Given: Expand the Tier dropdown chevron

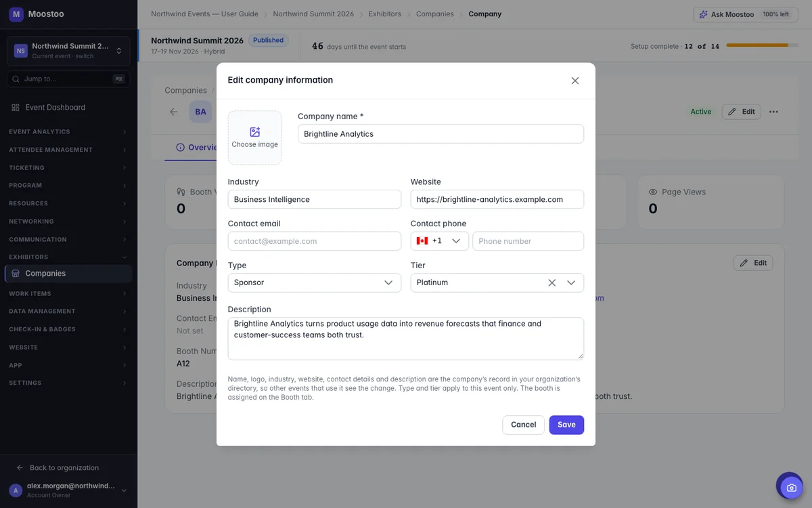Looking at the screenshot, I should click(x=571, y=282).
